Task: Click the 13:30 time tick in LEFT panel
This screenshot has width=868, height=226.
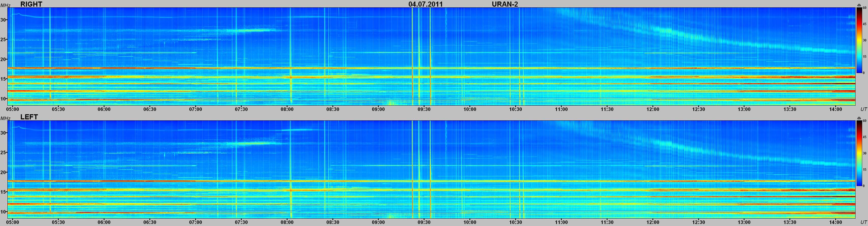Action: pos(790,222)
